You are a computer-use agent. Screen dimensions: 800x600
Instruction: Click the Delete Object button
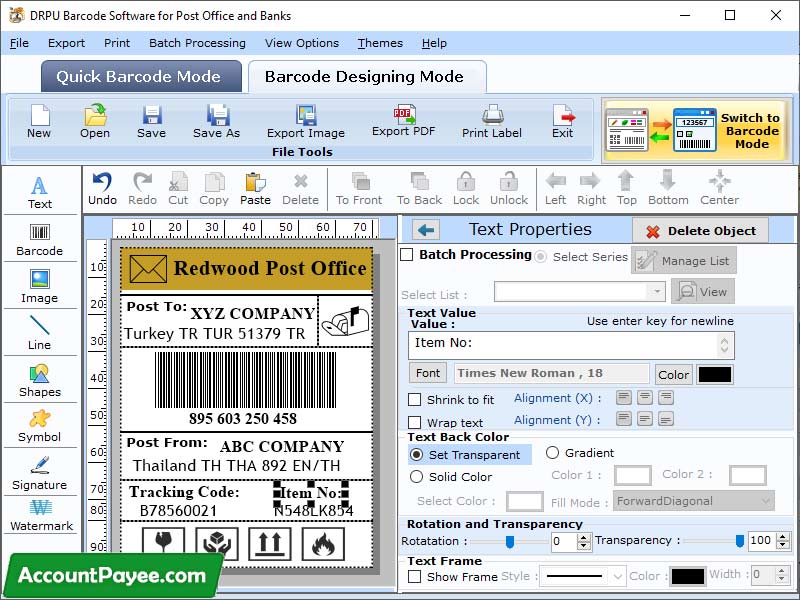point(701,231)
